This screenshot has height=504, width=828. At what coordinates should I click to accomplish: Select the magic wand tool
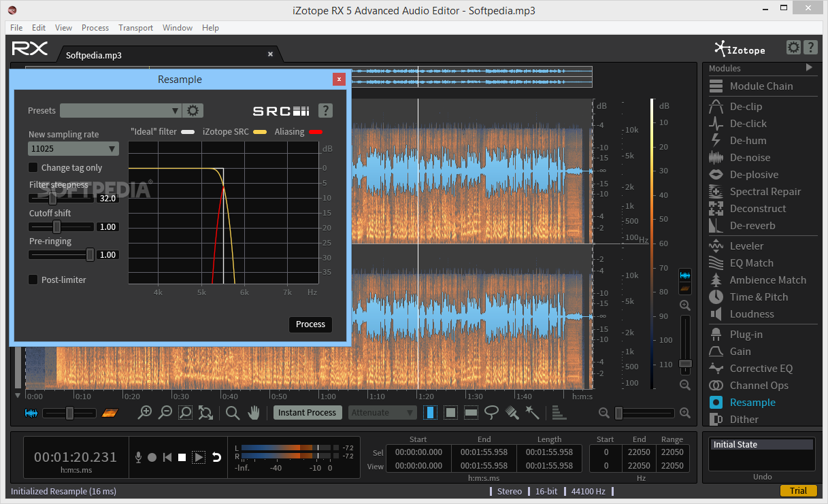click(532, 412)
